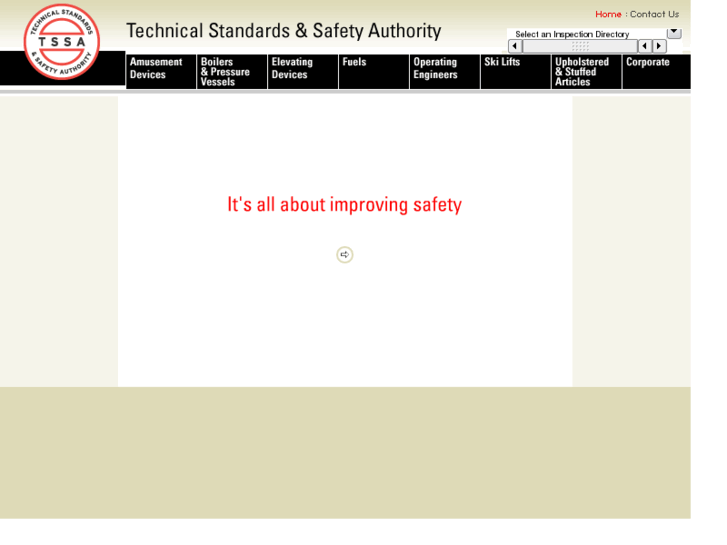This screenshot has width=727, height=545.
Task: Open Upholstered & Stuffed Articles menu
Action: 587,71
